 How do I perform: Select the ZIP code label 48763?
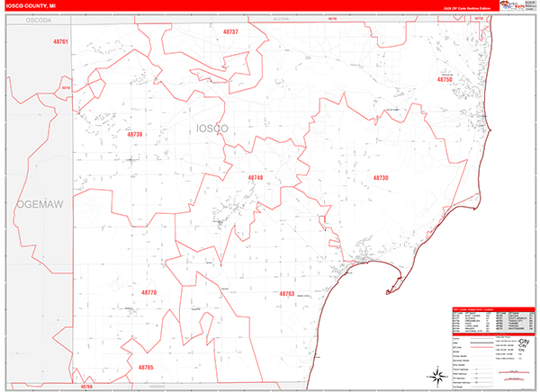pyautogui.click(x=287, y=294)
